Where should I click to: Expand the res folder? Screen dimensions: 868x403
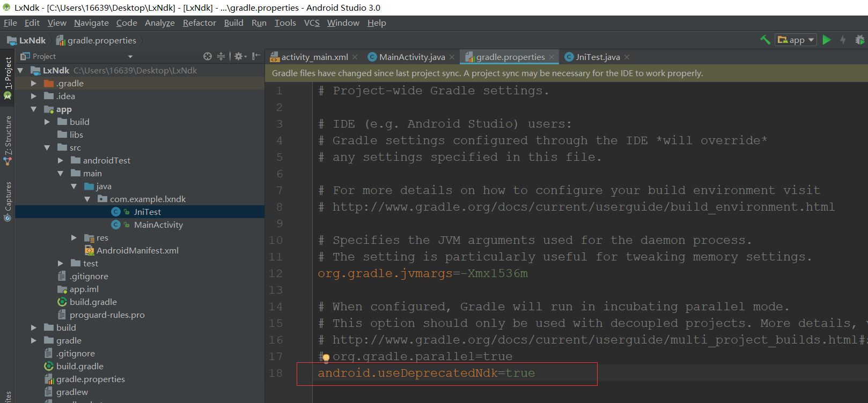[74, 237]
